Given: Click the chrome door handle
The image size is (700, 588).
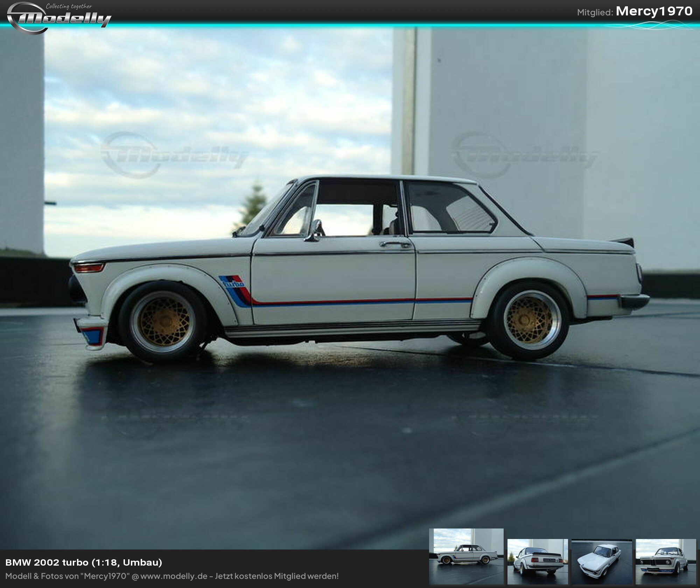Looking at the screenshot, I should 395,244.
